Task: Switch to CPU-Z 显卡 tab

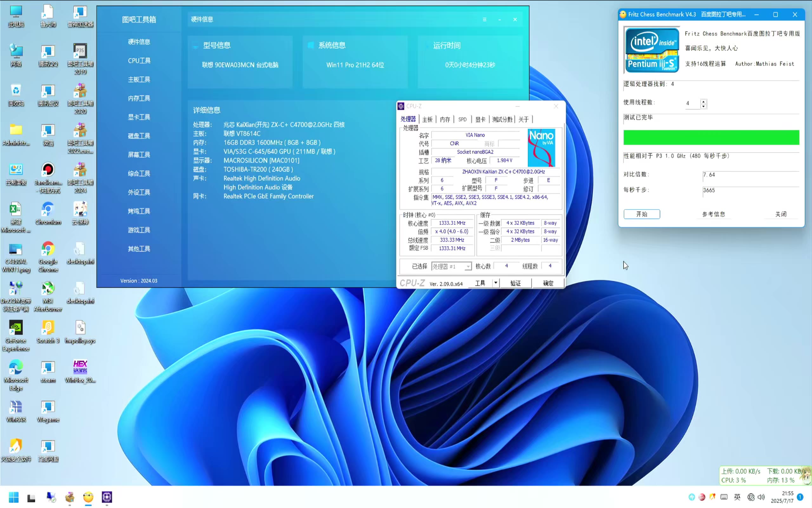Action: (x=480, y=119)
